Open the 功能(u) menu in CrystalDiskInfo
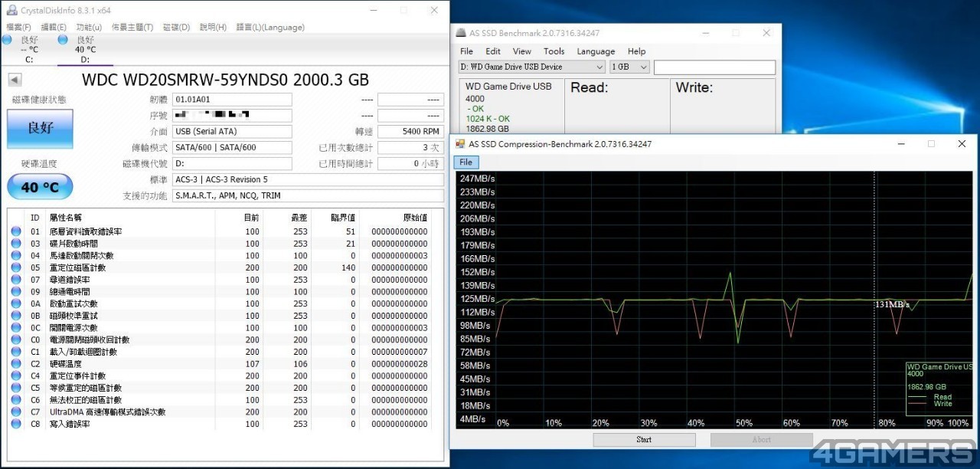 89,28
